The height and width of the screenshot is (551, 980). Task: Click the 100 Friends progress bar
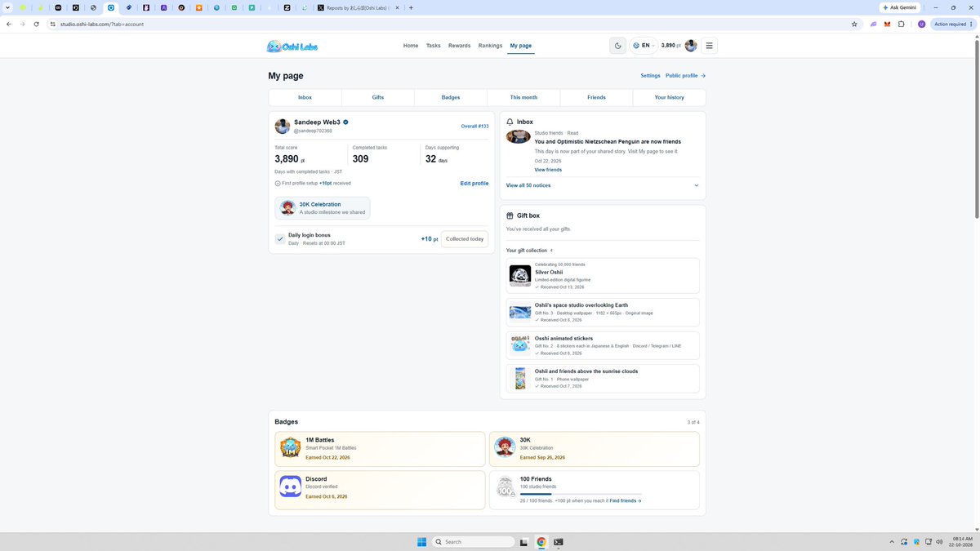(581, 494)
